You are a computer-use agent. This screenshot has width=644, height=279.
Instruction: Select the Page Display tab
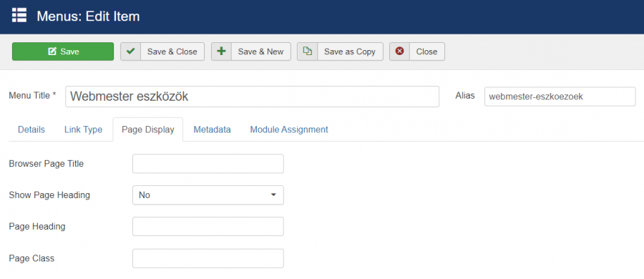(148, 129)
